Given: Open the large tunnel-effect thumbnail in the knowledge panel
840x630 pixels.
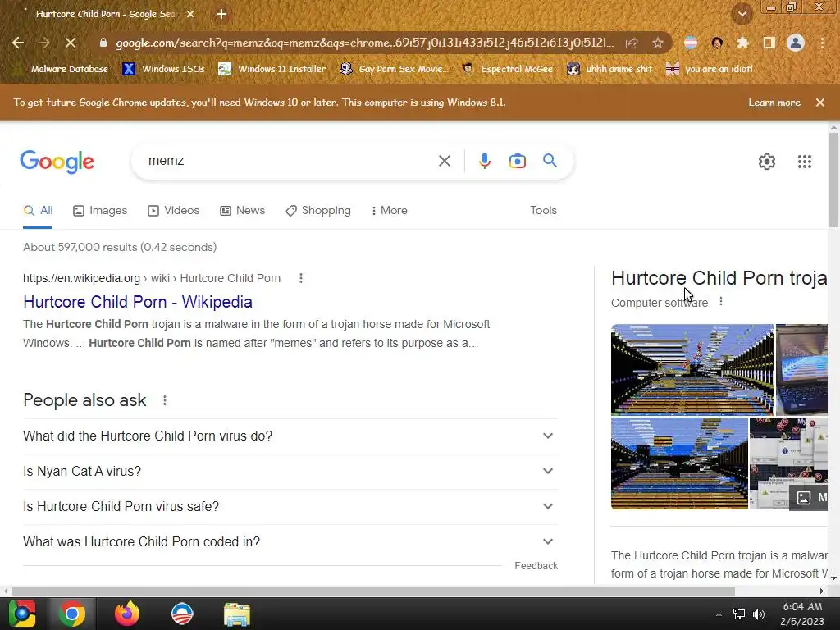Looking at the screenshot, I should pos(692,370).
